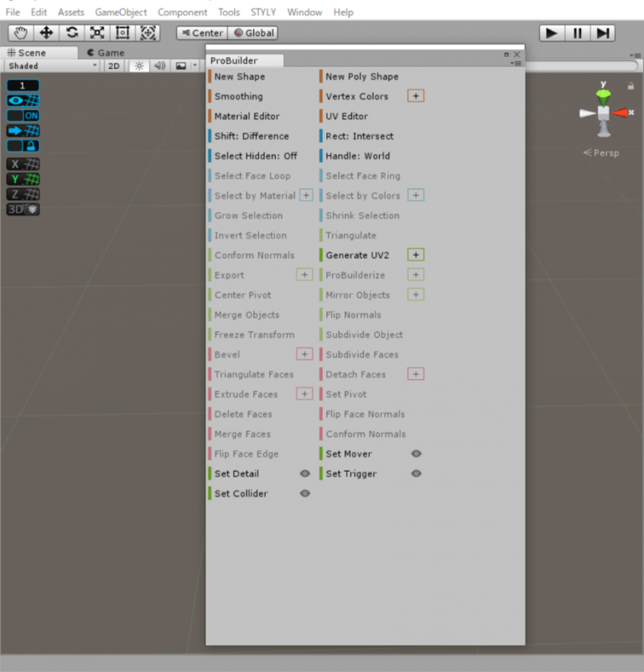This screenshot has width=644, height=672.
Task: Open the Shaded draw mode dropdown
Action: [52, 66]
